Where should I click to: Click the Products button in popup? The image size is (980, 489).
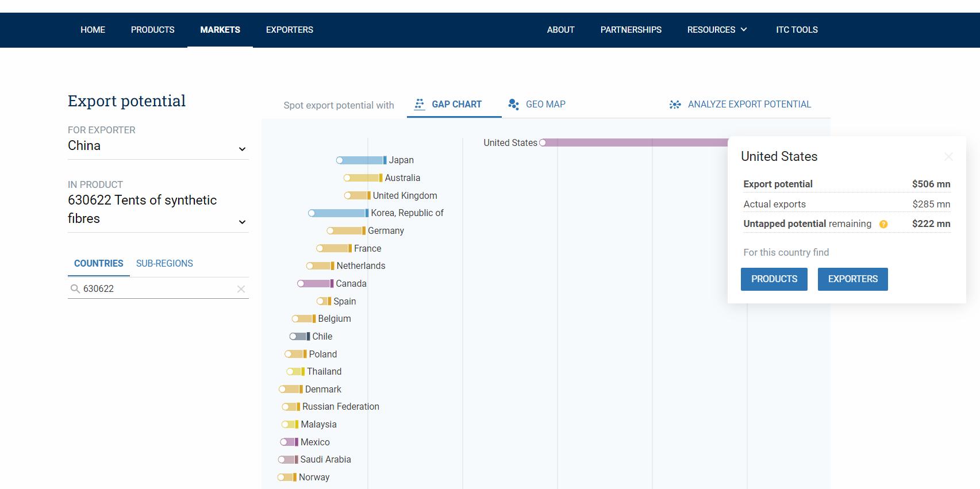click(774, 279)
